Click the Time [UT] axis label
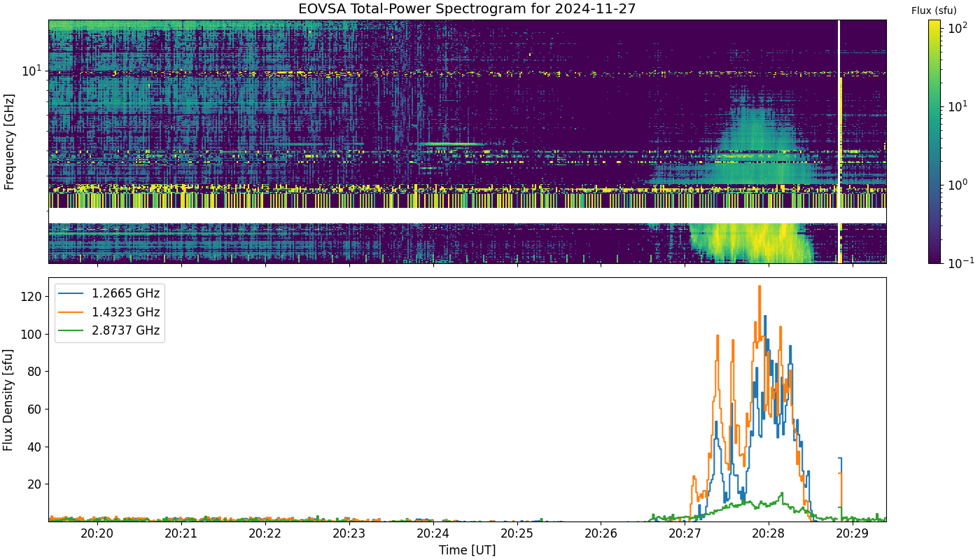The height and width of the screenshot is (560, 980). [x=467, y=550]
